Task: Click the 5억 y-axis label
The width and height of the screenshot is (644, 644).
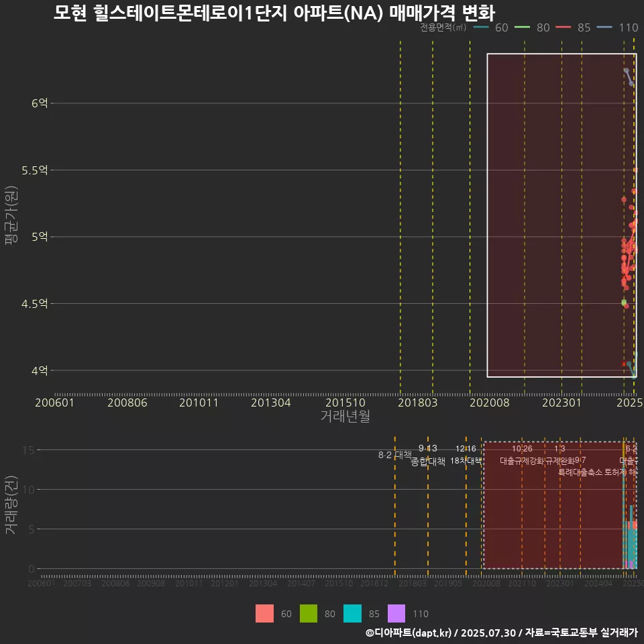Action: point(40,237)
